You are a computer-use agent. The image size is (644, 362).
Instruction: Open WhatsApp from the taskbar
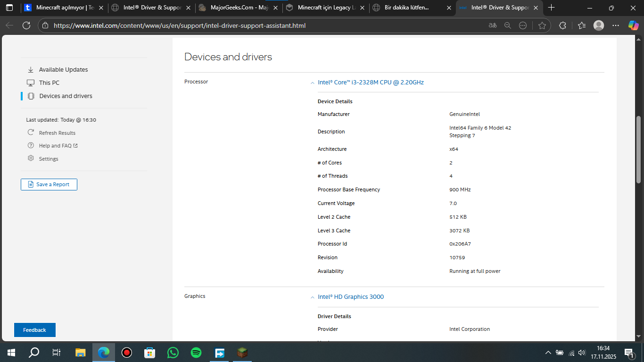[x=173, y=353]
